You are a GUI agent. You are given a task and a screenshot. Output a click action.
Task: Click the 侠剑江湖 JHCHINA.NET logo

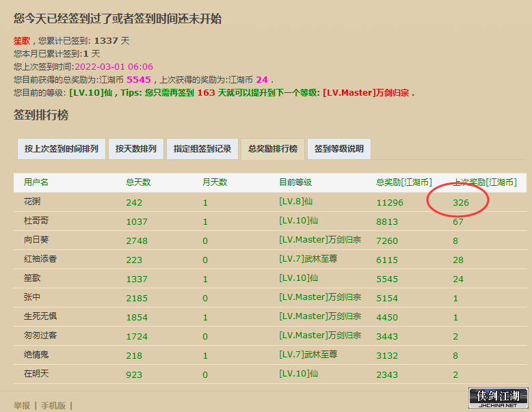[498, 398]
